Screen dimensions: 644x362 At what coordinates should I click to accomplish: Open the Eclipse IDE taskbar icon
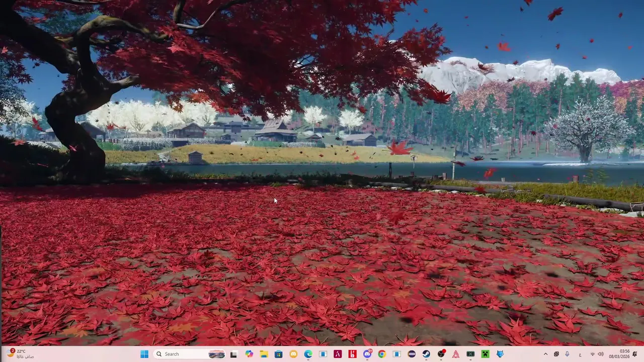pos(412,354)
